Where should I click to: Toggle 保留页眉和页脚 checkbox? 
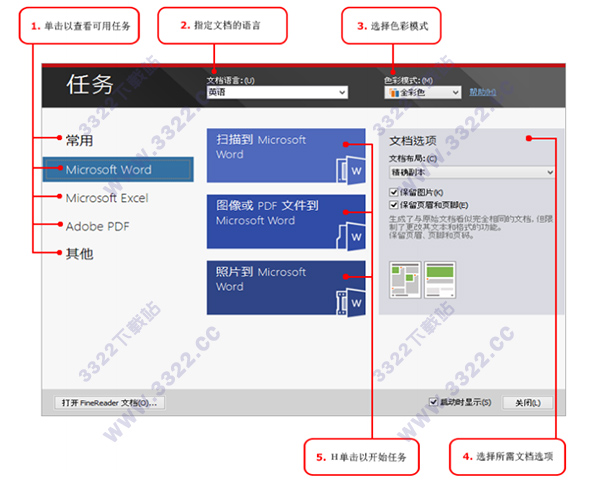(393, 205)
